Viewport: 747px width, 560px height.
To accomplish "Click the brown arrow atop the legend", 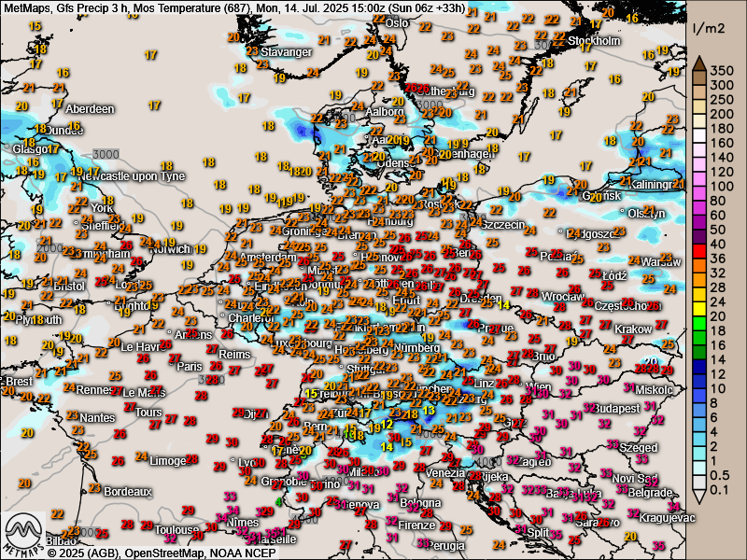I will tap(700, 63).
